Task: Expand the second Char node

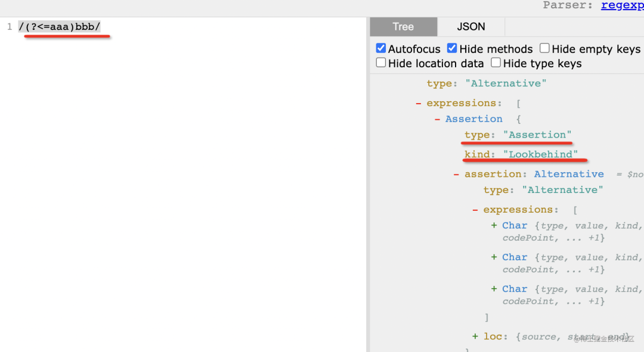Action: tap(494, 257)
